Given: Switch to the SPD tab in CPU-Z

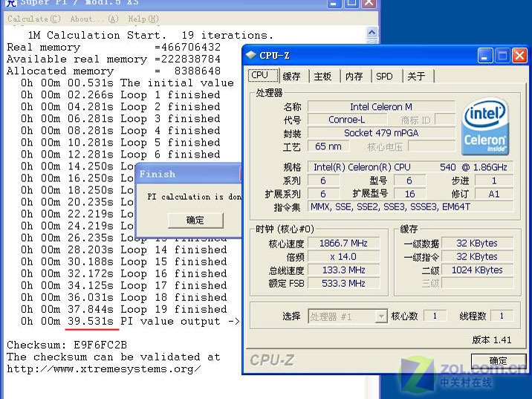Looking at the screenshot, I should pyautogui.click(x=386, y=76).
